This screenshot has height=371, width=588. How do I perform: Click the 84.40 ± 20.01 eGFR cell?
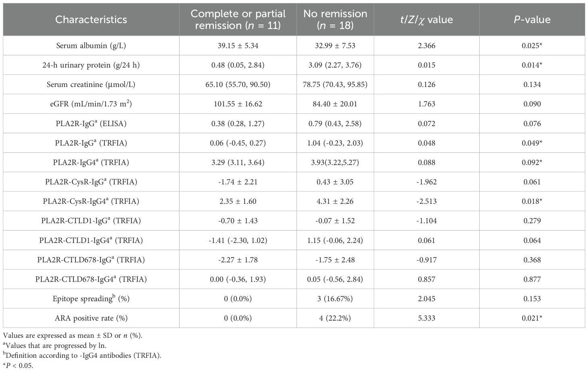[335, 104]
